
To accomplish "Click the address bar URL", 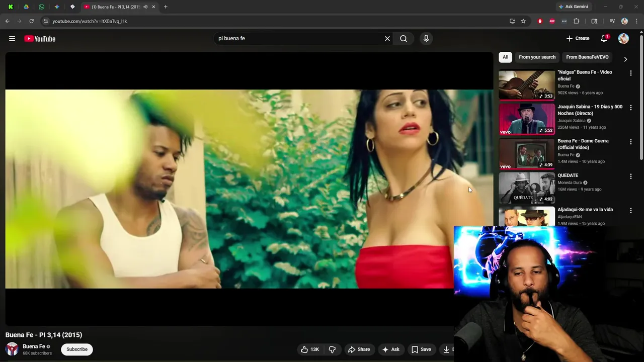I will [90, 21].
